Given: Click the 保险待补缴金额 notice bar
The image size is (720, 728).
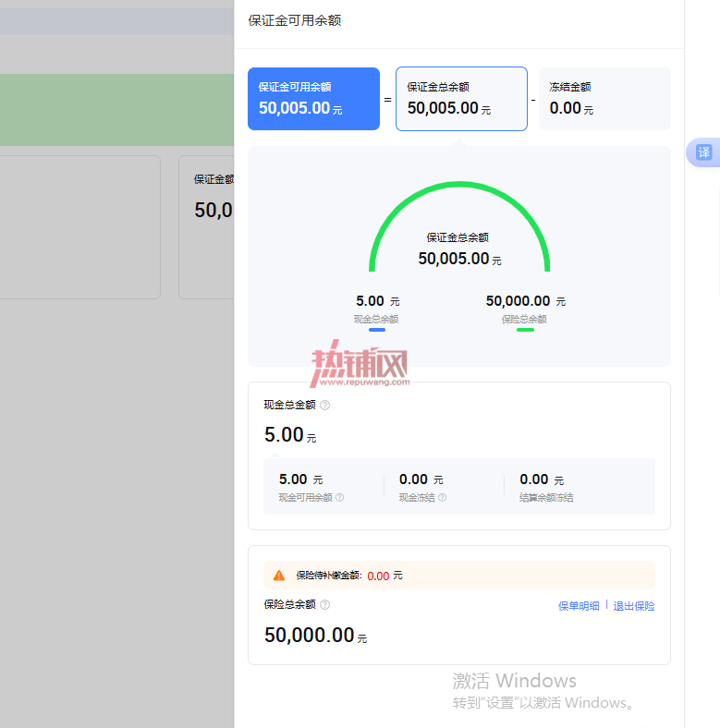Looking at the screenshot, I should coord(459,576).
